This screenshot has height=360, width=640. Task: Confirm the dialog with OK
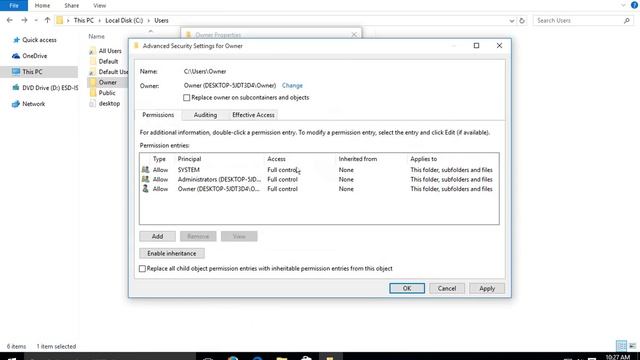[407, 288]
